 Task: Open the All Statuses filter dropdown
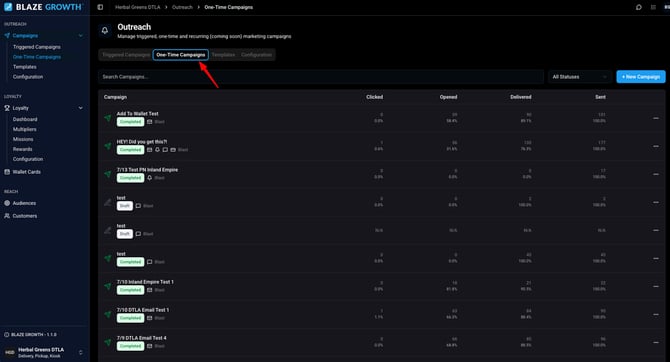pyautogui.click(x=579, y=77)
